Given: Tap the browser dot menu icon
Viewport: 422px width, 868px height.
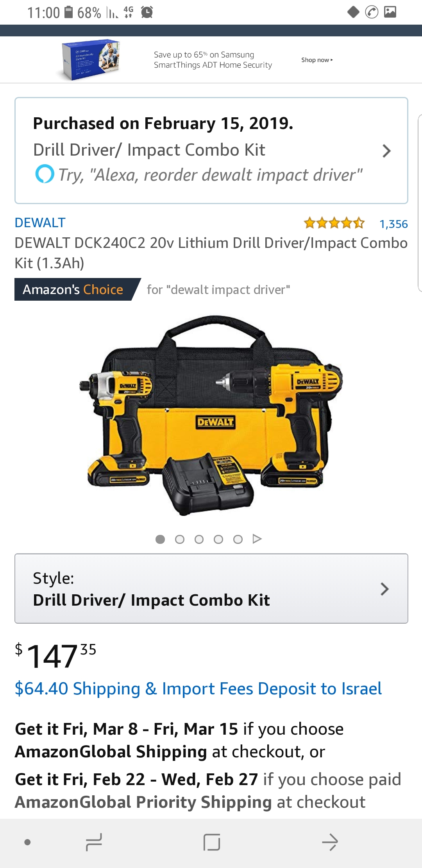Looking at the screenshot, I should click(x=27, y=842).
